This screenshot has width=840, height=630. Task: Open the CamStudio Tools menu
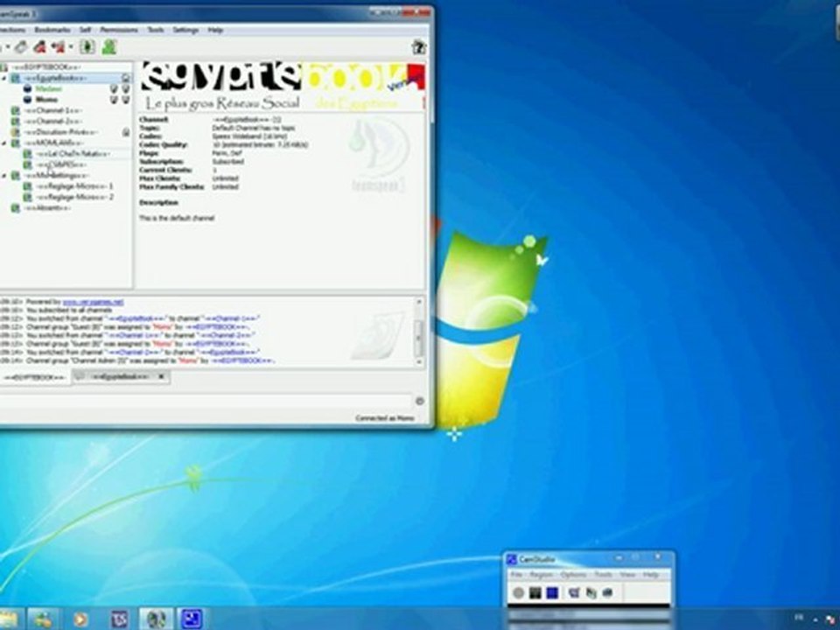pos(603,575)
